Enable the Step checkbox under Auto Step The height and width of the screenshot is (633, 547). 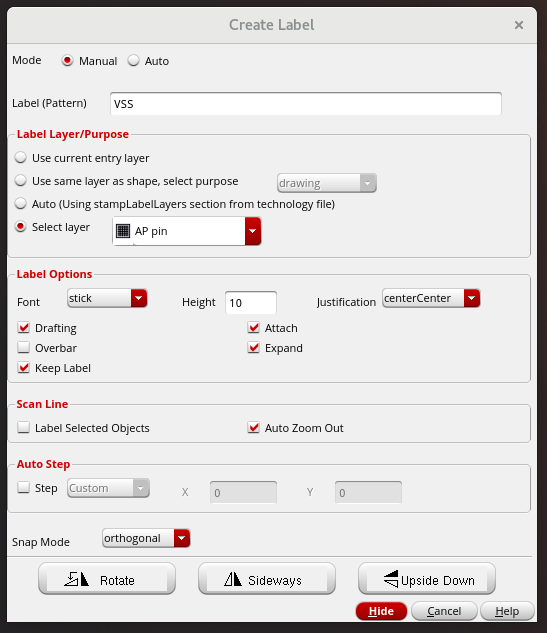point(24,487)
